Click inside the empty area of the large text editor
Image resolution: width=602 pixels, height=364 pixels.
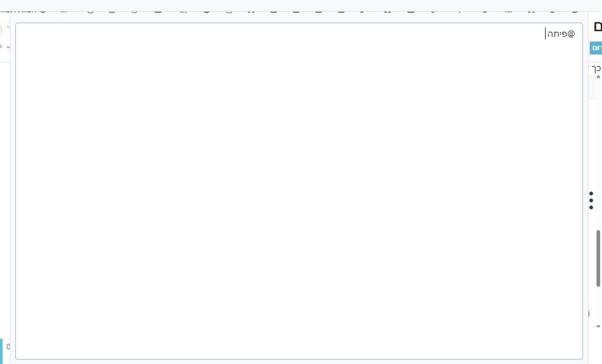point(299,196)
